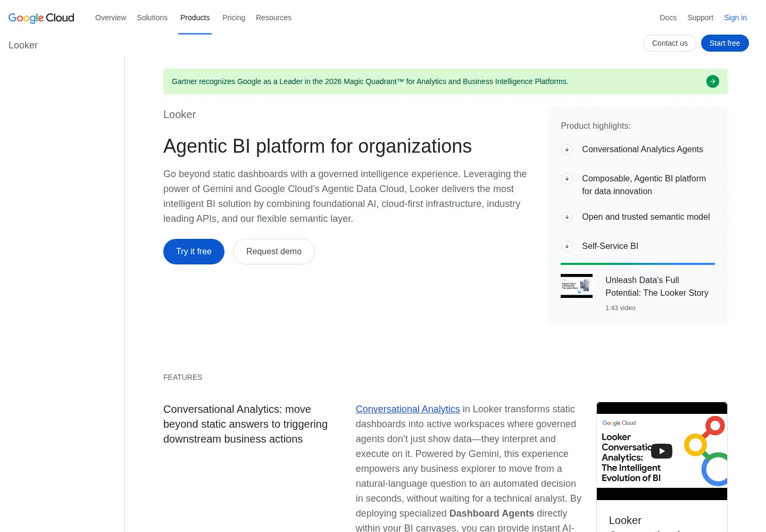The image size is (766, 532).
Task: Click the Gartner Magic Quadrant banner text
Action: pyautogui.click(x=370, y=81)
